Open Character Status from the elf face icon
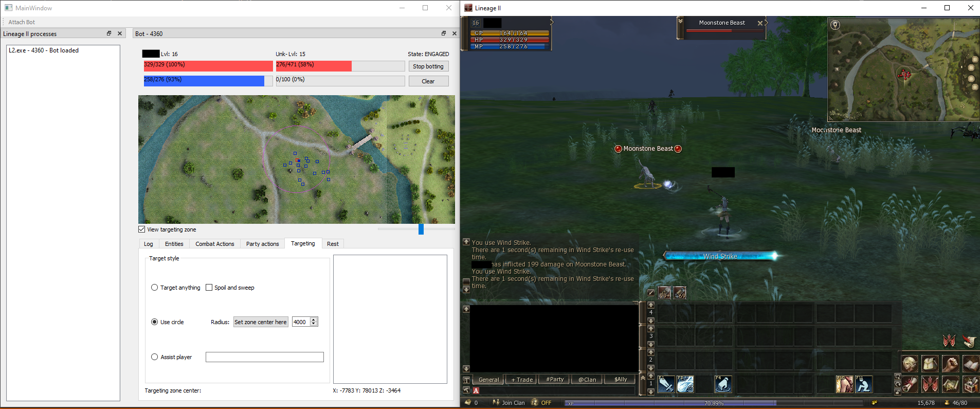This screenshot has height=409, width=980. coord(910,364)
